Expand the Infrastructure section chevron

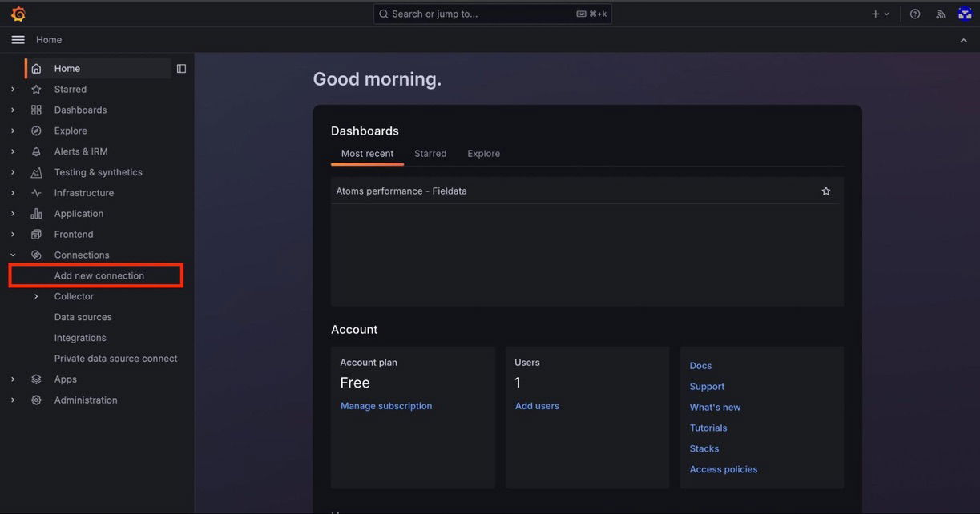pos(13,193)
